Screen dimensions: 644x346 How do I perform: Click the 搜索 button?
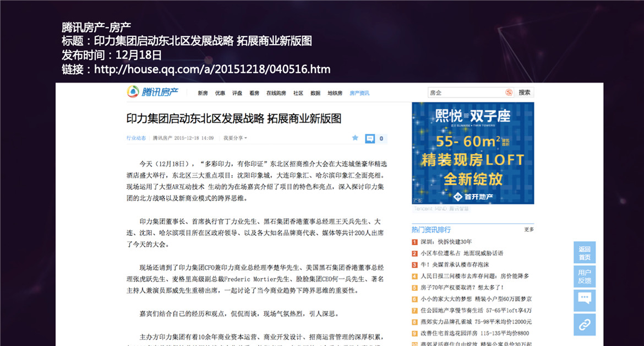click(525, 93)
